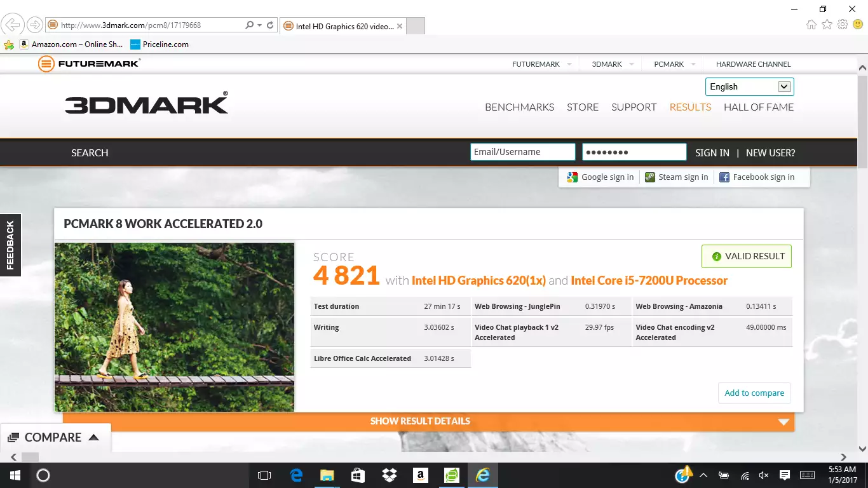Focus the Email/Username input field
The width and height of the screenshot is (868, 488).
[x=522, y=152]
